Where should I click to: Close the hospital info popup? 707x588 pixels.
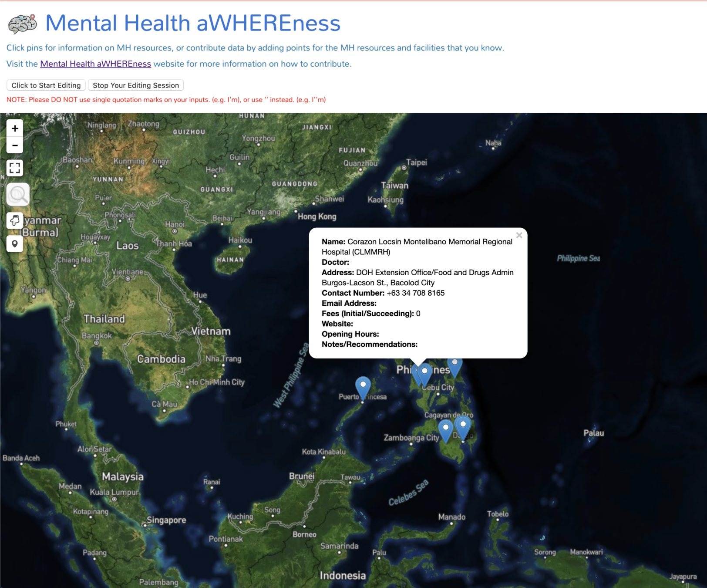[x=519, y=235]
